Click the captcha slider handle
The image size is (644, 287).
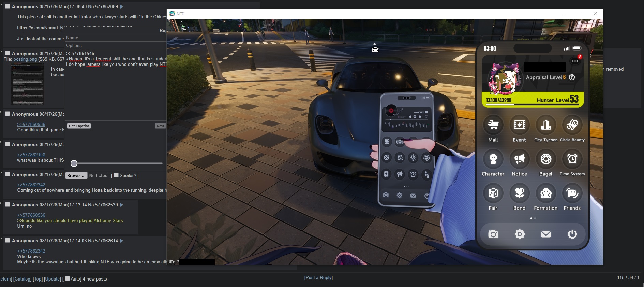click(x=74, y=163)
